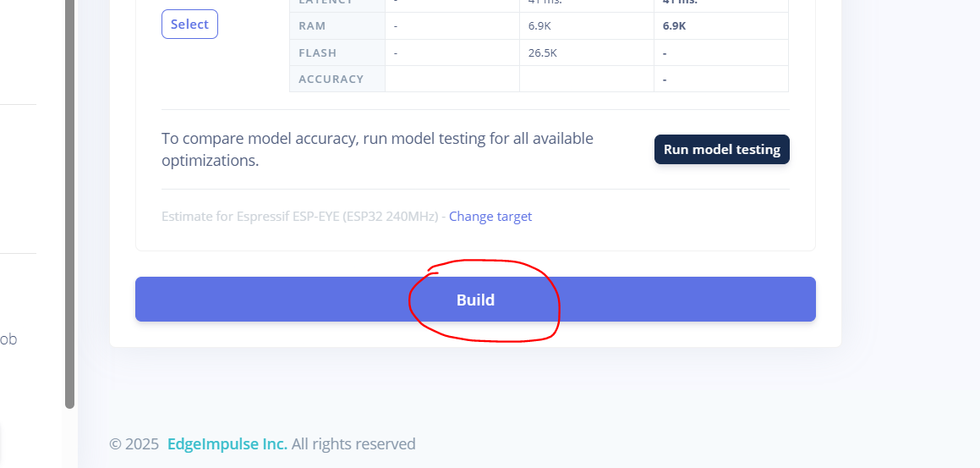980x468 pixels.
Task: Open the Change target link
Action: pyautogui.click(x=490, y=217)
